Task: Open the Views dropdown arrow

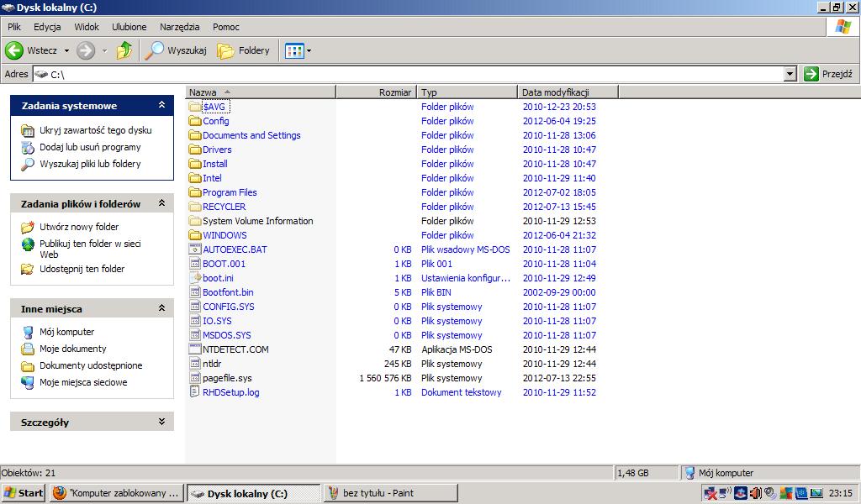Action: [x=309, y=51]
